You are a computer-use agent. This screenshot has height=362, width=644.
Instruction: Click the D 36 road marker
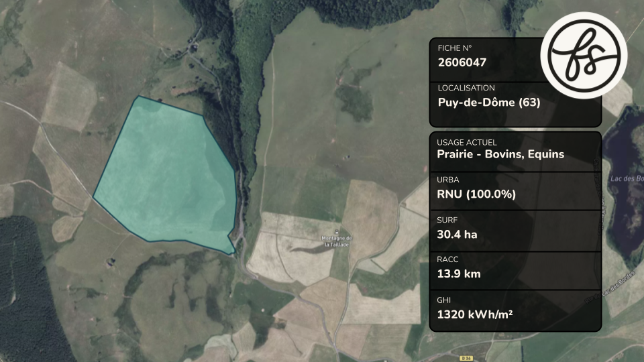click(x=466, y=358)
